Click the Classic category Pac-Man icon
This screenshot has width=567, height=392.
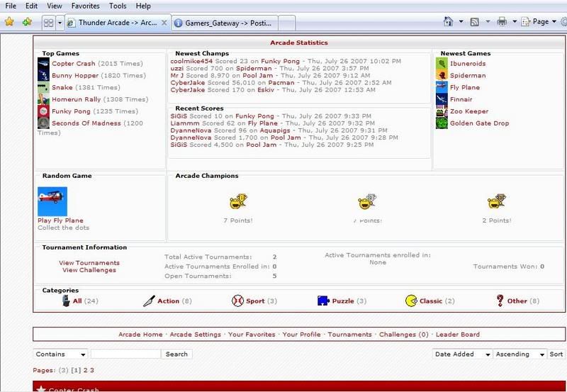[410, 301]
